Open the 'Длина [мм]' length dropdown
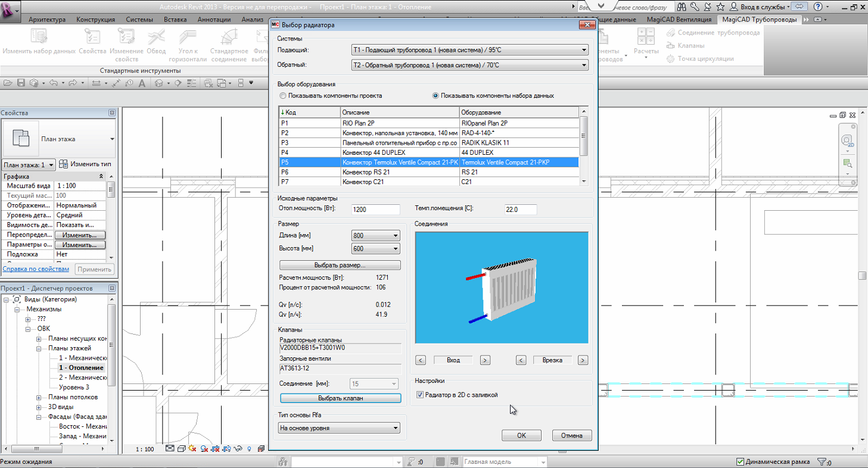Viewport: 868px width, 468px height. (x=376, y=235)
